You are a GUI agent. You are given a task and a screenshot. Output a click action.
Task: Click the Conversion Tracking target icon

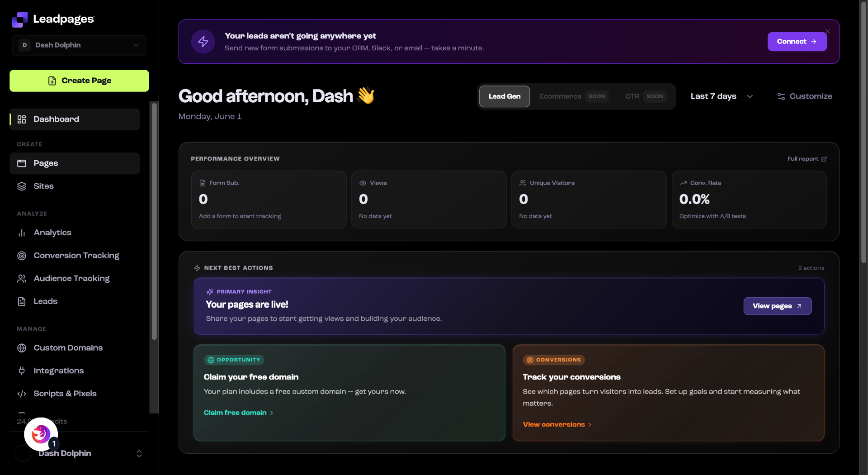(x=22, y=256)
